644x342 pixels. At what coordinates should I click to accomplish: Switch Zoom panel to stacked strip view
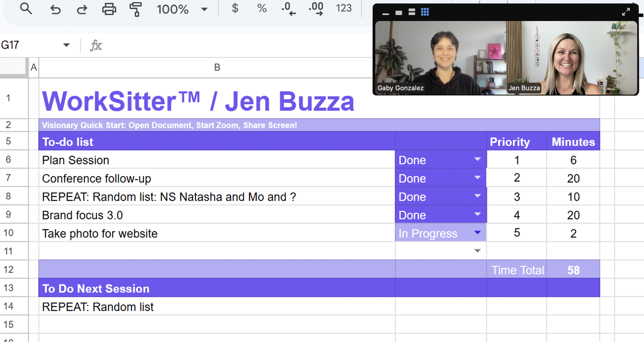tap(412, 12)
